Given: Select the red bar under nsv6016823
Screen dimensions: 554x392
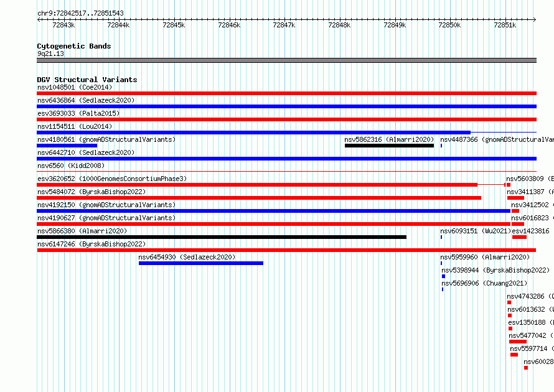Looking at the screenshot, I should pyautogui.click(x=518, y=224).
